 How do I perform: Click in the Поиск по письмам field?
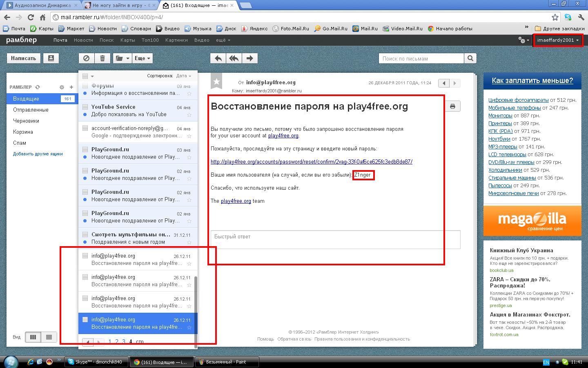(x=422, y=58)
